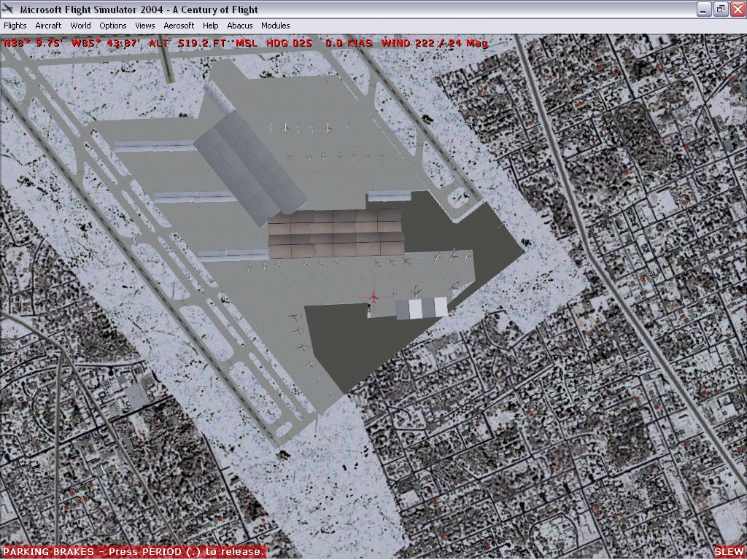Open the Aerosoft menu

[x=179, y=26]
